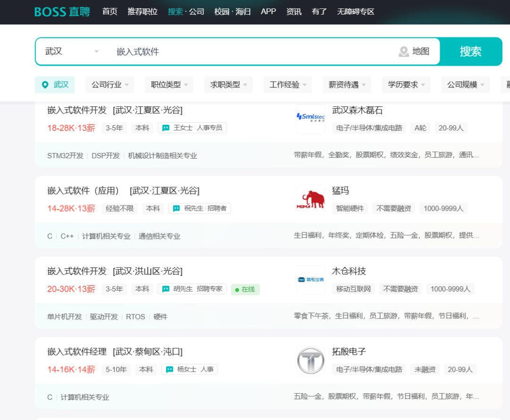Click the 武汉 location filter button
Screen dimensions: 510x420
click(55, 85)
